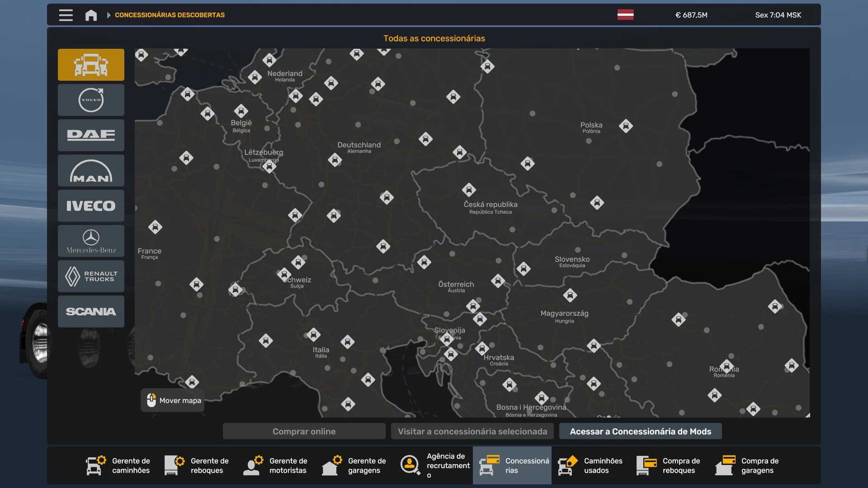The height and width of the screenshot is (488, 868).
Task: Open Caminhões usados section
Action: tap(590, 465)
